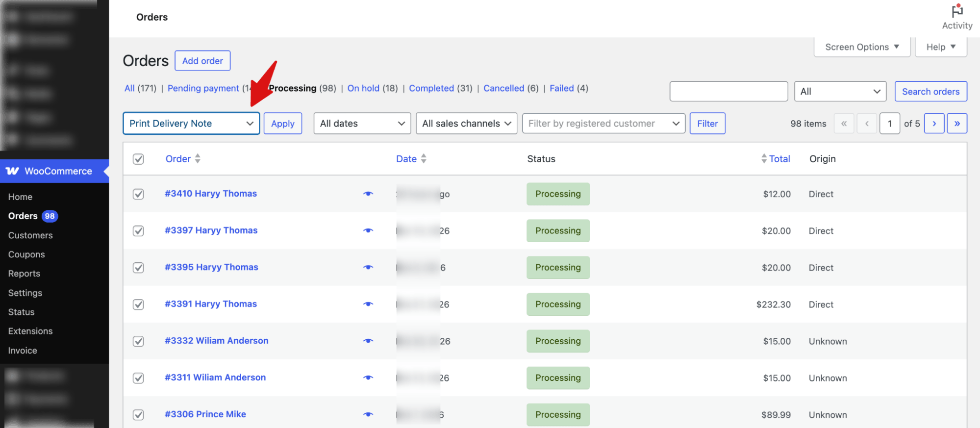Go to the next page of orders

point(934,124)
